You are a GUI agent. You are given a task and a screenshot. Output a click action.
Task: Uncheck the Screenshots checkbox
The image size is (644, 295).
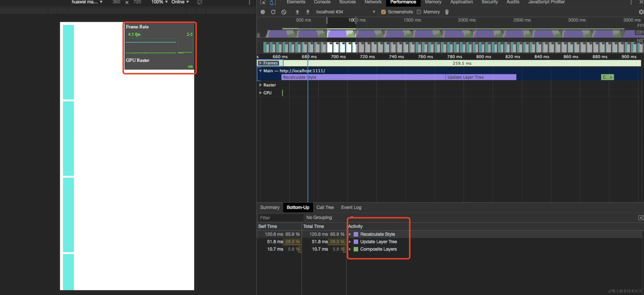click(x=383, y=12)
